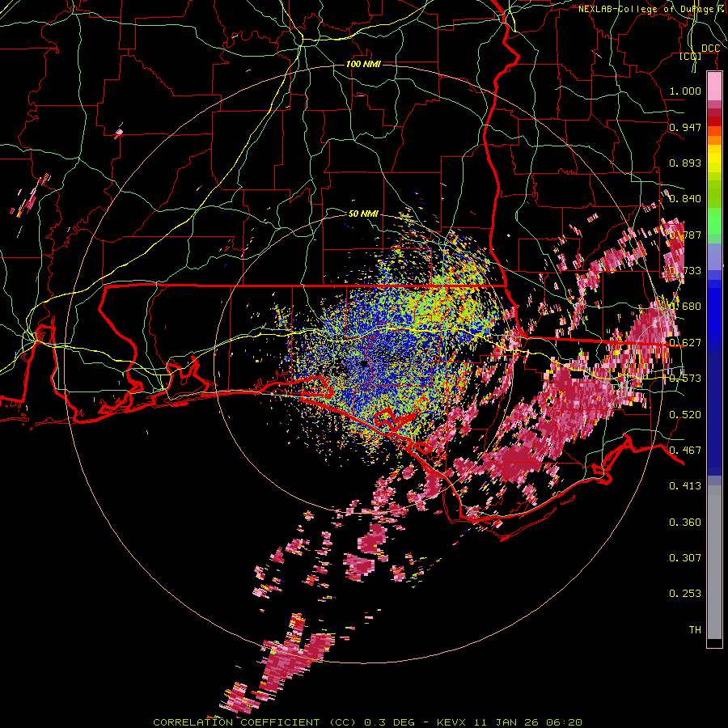Click the KEVX radar site identifier
Screen dimensions: 728x728
(453, 722)
